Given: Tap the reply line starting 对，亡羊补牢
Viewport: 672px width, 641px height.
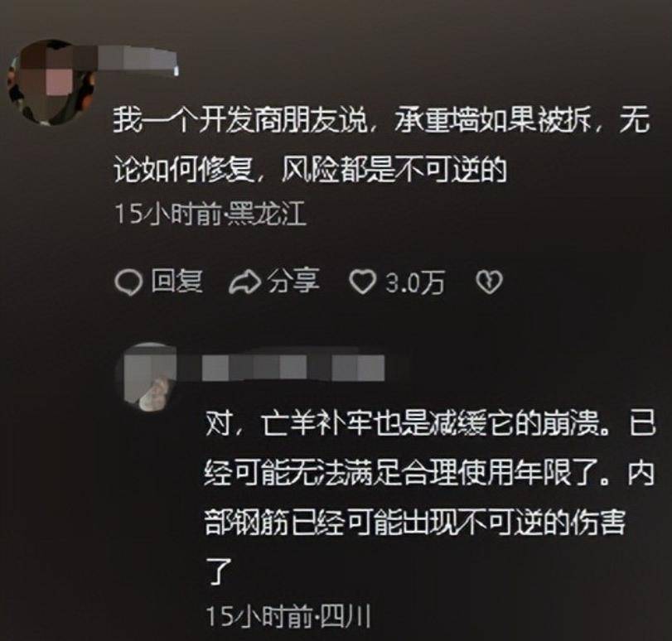Looking at the screenshot, I should tap(430, 424).
